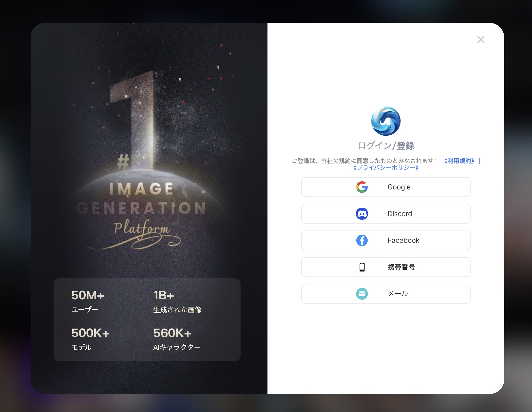Close the login dialog with the X
Image resolution: width=532 pixels, height=412 pixels.
[x=480, y=40]
